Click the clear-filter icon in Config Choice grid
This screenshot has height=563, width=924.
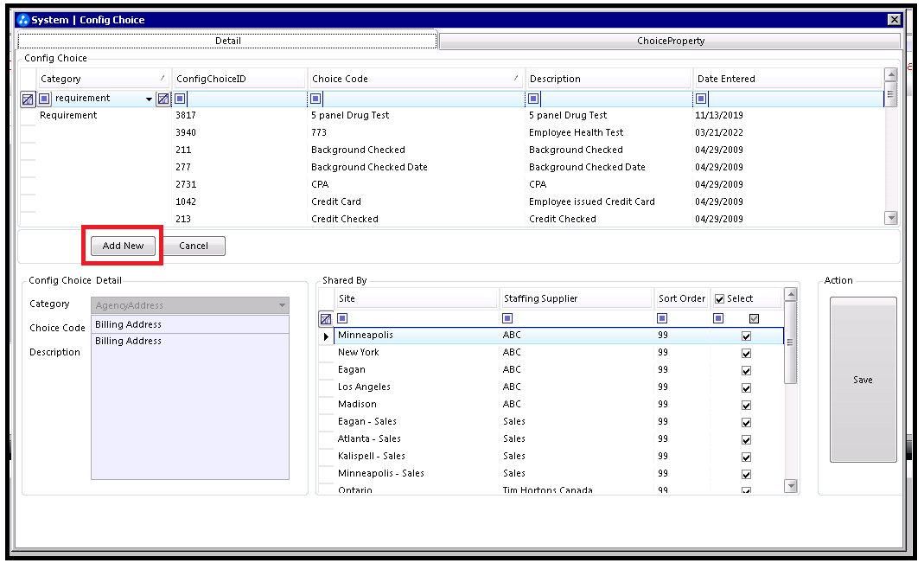click(28, 99)
